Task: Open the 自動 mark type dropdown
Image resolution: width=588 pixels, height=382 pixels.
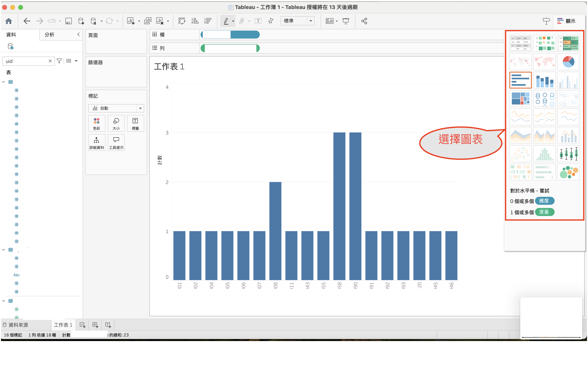Action: click(x=116, y=108)
